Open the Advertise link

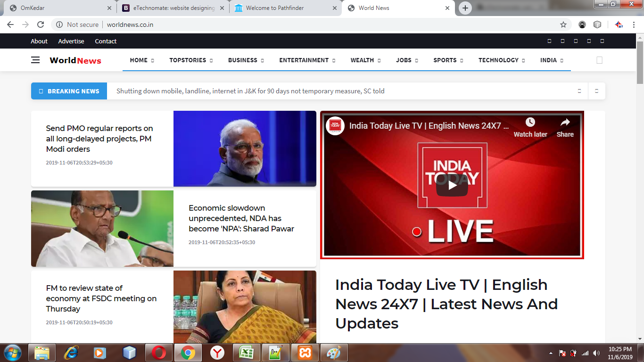coord(71,41)
